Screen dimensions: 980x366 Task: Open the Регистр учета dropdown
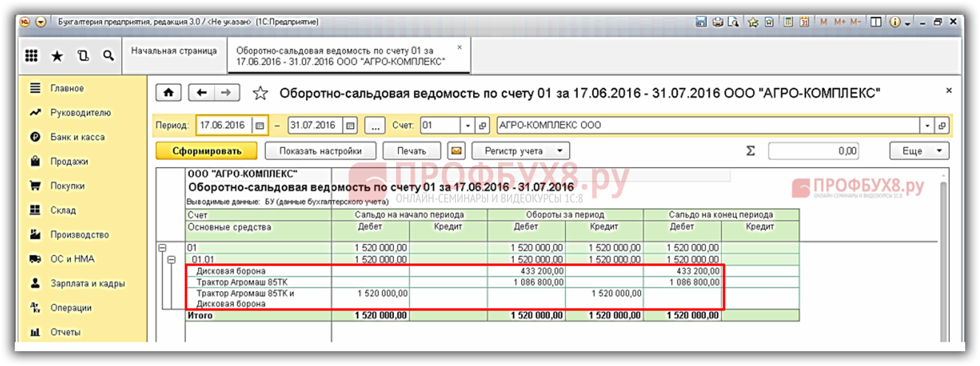[521, 151]
